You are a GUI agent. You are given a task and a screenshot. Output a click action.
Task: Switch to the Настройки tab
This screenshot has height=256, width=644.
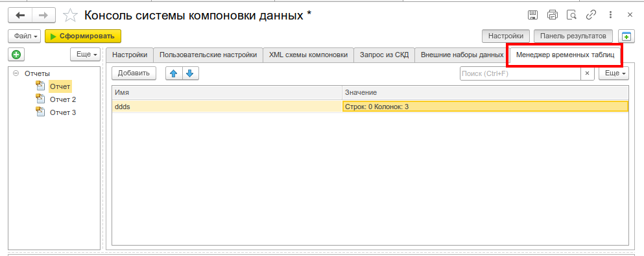(x=130, y=55)
